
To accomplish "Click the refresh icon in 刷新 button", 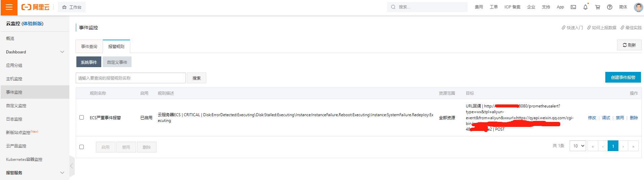I will (624, 45).
